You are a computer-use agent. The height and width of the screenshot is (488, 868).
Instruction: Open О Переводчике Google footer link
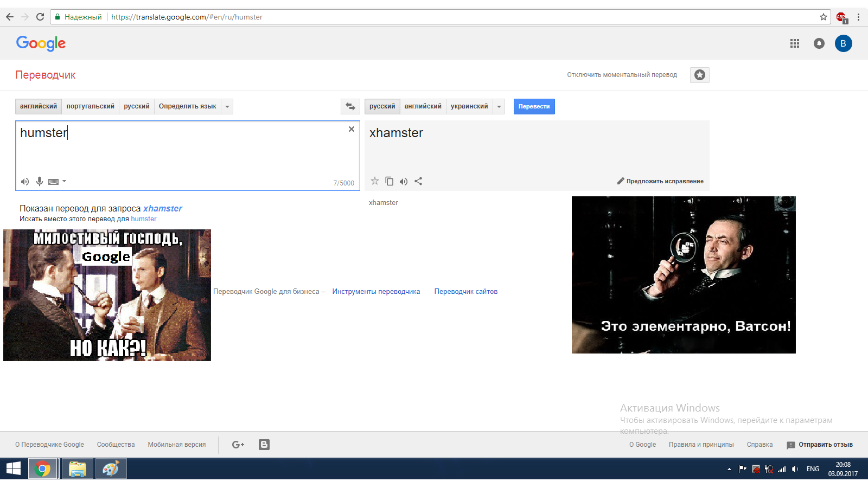pyautogui.click(x=49, y=445)
